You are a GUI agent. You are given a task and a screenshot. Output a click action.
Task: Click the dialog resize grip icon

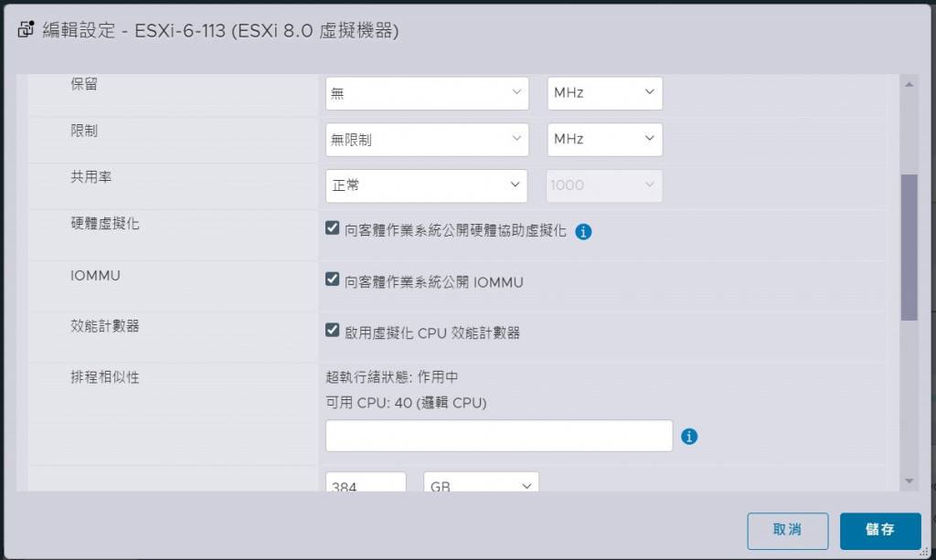(x=923, y=553)
